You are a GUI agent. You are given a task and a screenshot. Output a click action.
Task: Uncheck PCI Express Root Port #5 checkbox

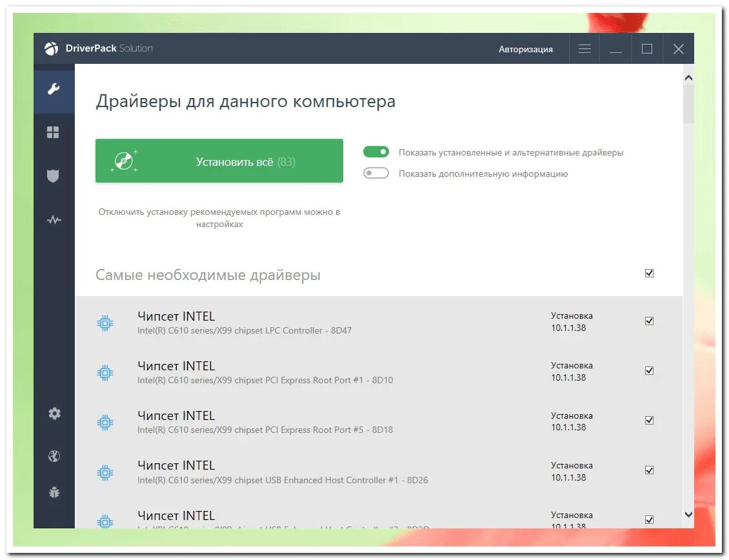(649, 421)
